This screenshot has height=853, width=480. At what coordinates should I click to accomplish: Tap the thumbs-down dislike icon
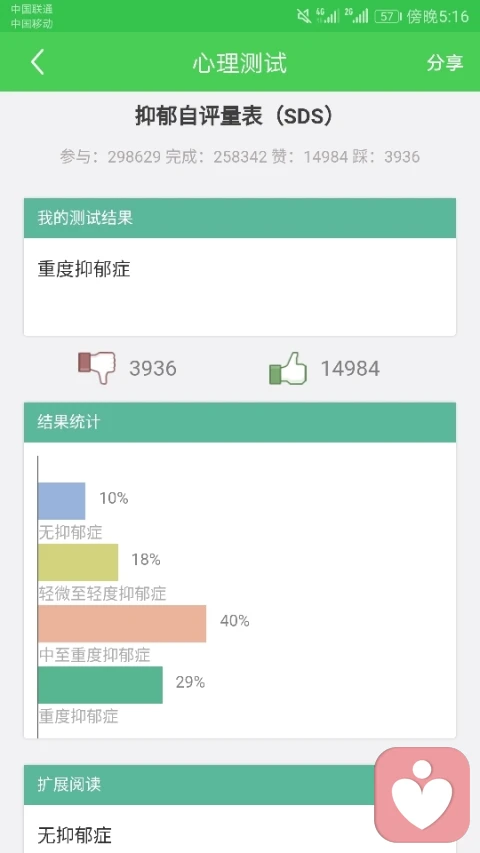pos(97,367)
